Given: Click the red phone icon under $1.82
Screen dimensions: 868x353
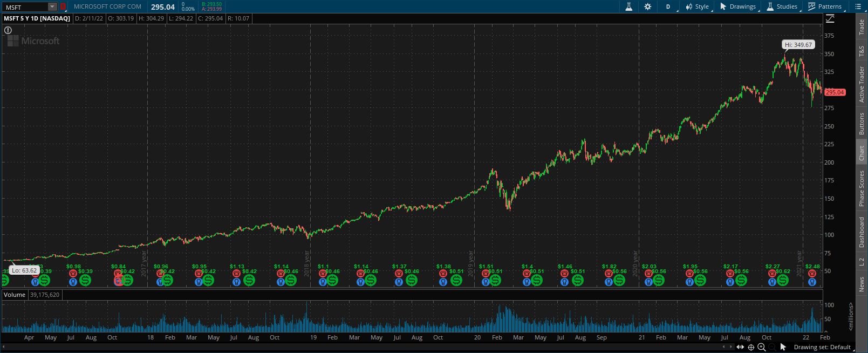Looking at the screenshot, I should [609, 274].
